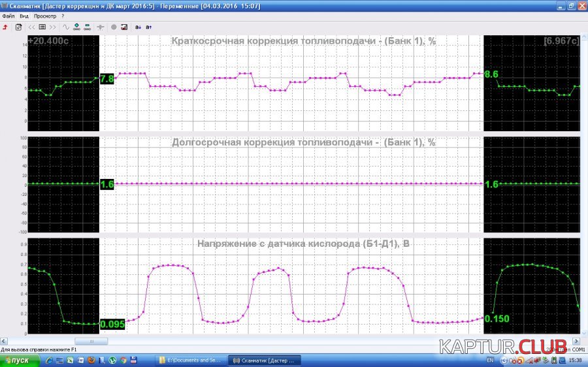The height and width of the screenshot is (367, 588).
Task: Click the short-term fuel trim value 7.8
Action: tap(107, 79)
